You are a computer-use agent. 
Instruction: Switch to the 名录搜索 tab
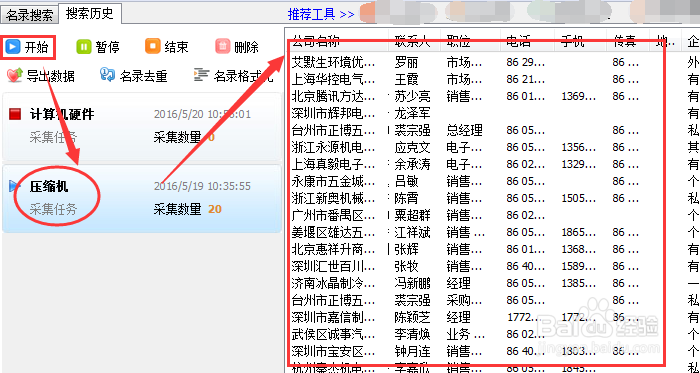click(x=29, y=15)
